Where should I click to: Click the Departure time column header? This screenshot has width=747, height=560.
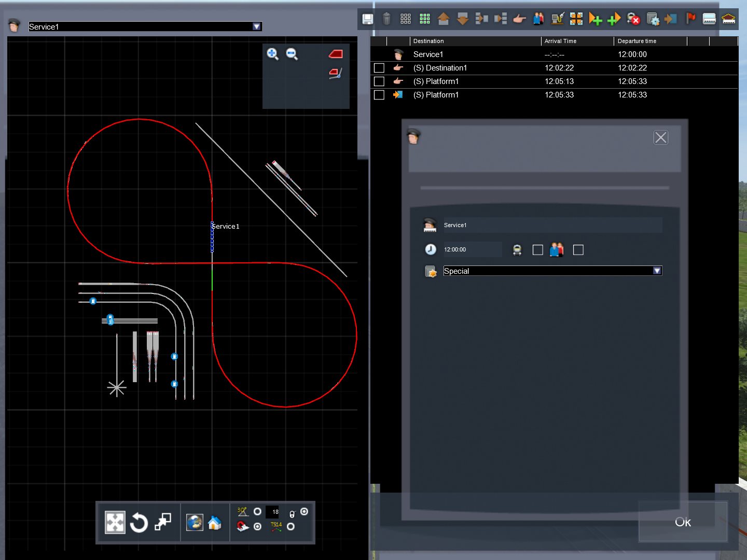click(x=637, y=41)
